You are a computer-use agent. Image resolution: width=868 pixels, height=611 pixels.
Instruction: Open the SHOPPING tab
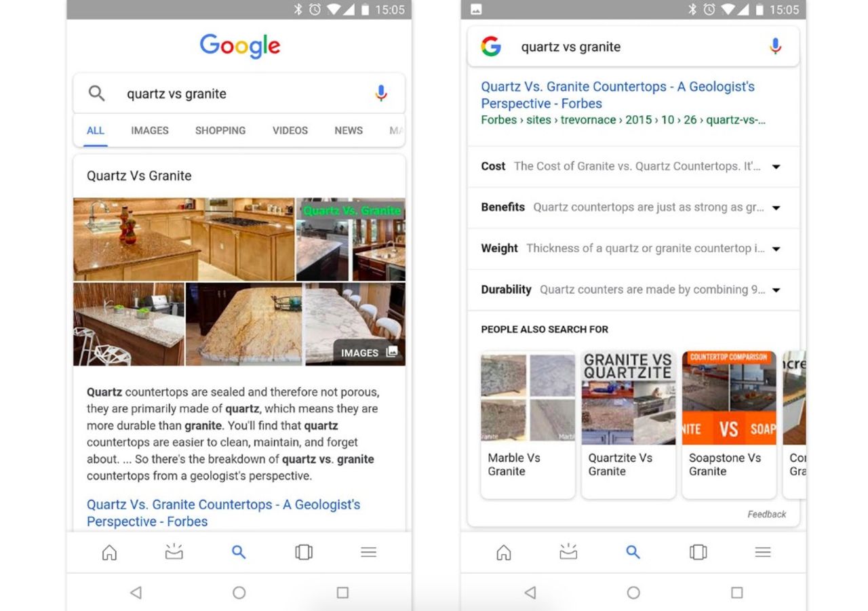pos(220,130)
